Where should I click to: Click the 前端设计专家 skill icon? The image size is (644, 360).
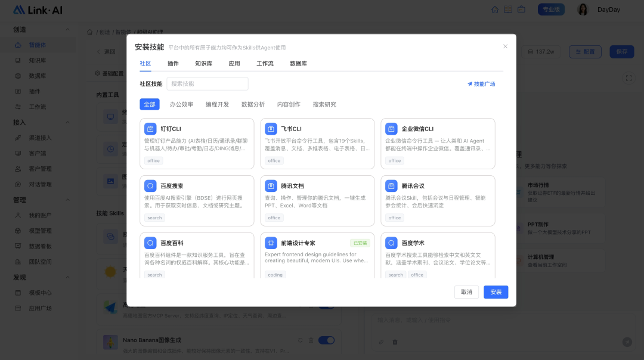click(271, 243)
